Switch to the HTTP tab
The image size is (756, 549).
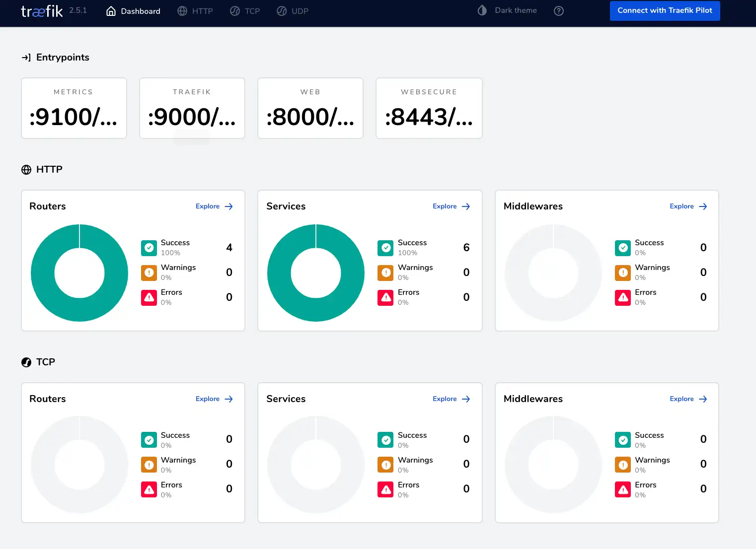(195, 11)
